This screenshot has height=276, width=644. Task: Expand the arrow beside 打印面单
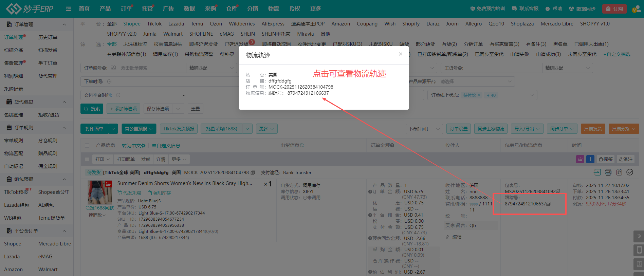click(x=113, y=129)
